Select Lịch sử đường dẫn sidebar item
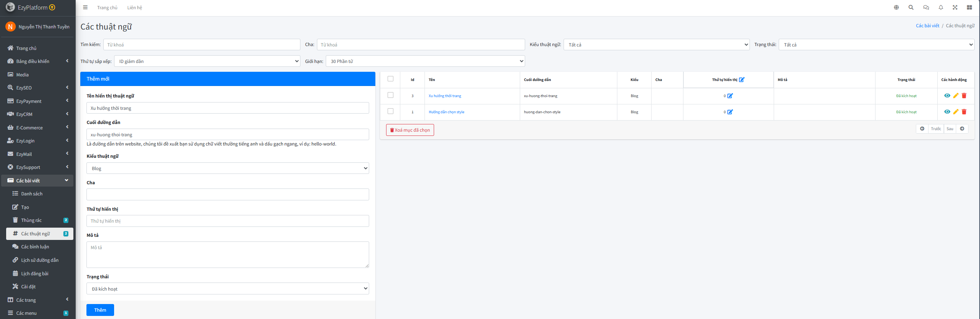The image size is (980, 319). pyautogui.click(x=40, y=260)
